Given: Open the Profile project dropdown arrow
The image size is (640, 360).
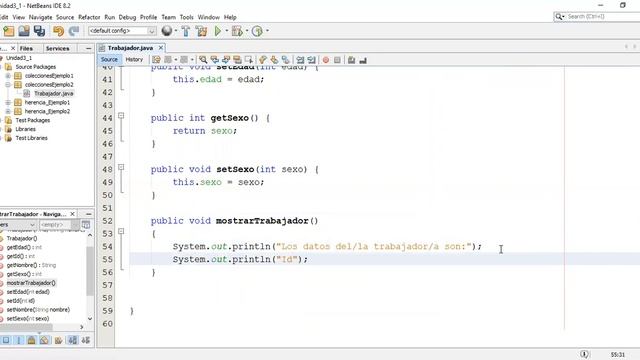Looking at the screenshot, I should point(267,31).
